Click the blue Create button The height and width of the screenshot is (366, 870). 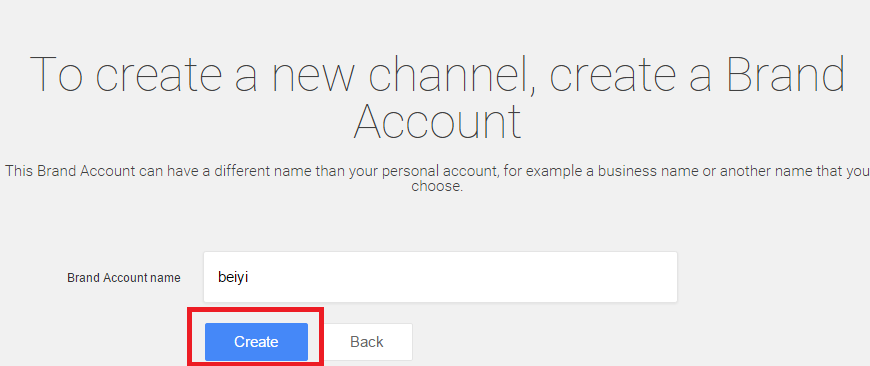pyautogui.click(x=256, y=342)
